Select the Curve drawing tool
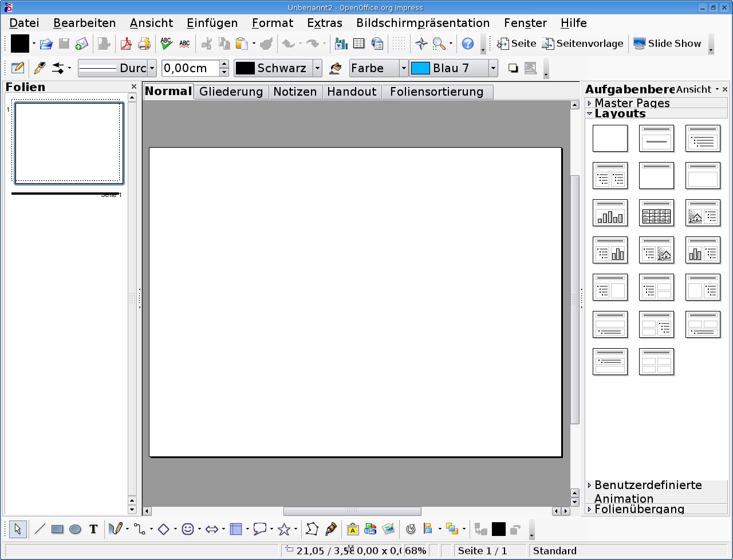This screenshot has width=733, height=560. [115, 530]
